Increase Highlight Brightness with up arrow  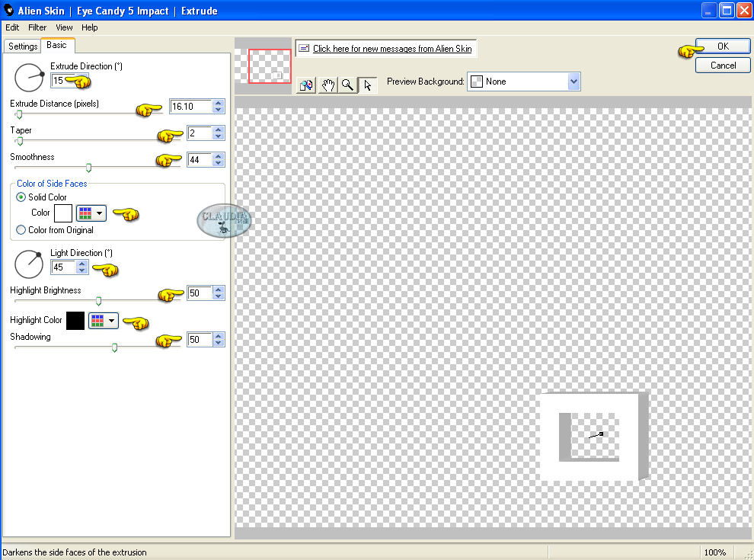(x=219, y=290)
